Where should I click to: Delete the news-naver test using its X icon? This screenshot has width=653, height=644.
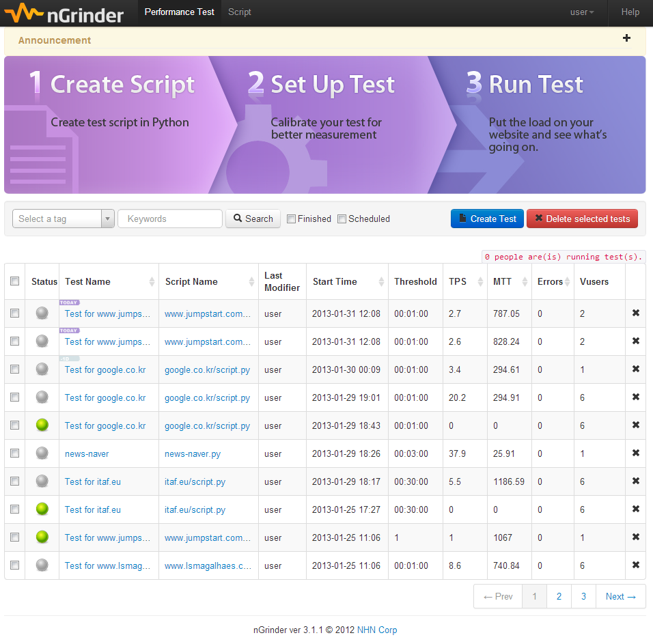pyautogui.click(x=635, y=453)
